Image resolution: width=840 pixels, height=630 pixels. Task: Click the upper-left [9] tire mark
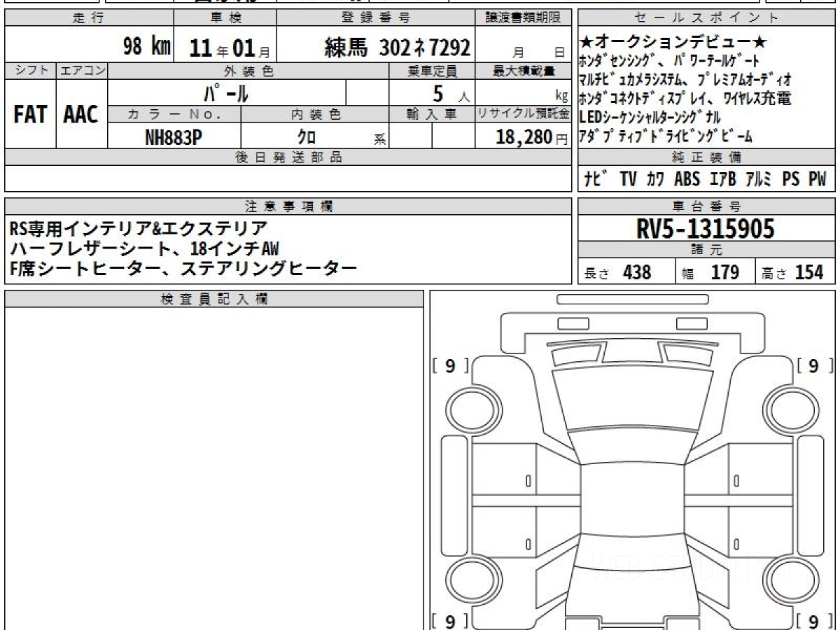tap(450, 365)
